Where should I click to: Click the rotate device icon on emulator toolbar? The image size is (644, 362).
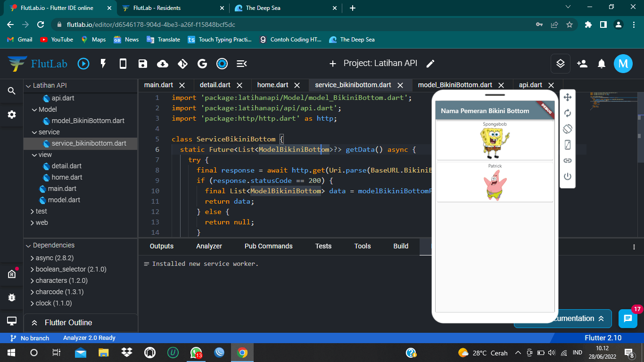pyautogui.click(x=568, y=129)
